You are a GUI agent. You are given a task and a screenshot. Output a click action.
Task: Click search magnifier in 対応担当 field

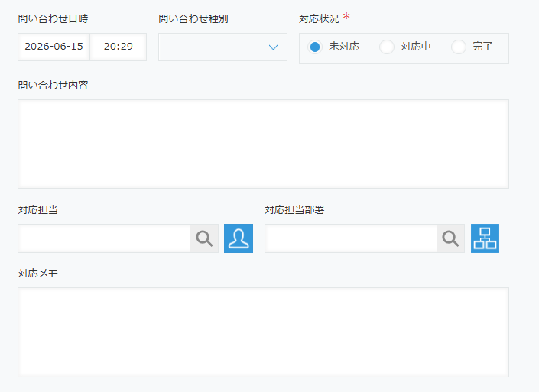point(204,238)
